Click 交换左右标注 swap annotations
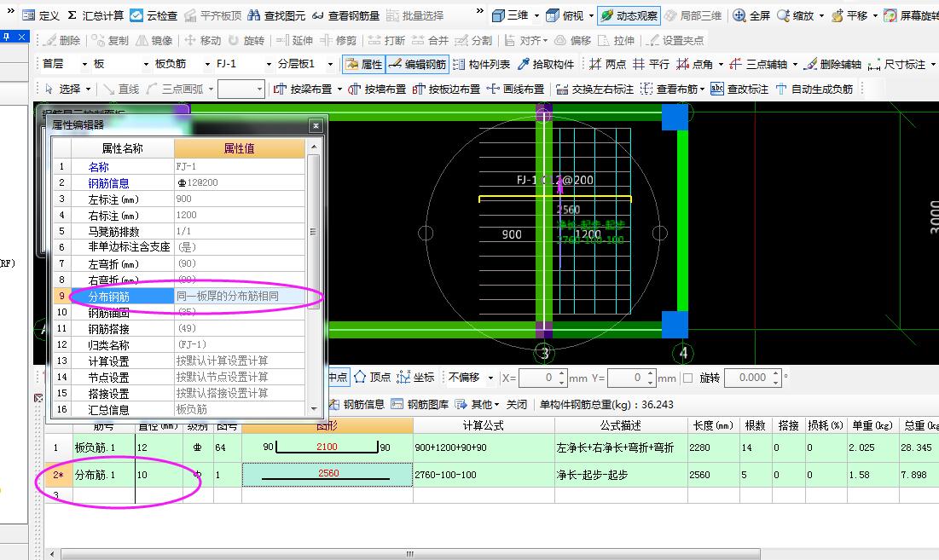Screen dimensions: 939x560 [x=594, y=89]
